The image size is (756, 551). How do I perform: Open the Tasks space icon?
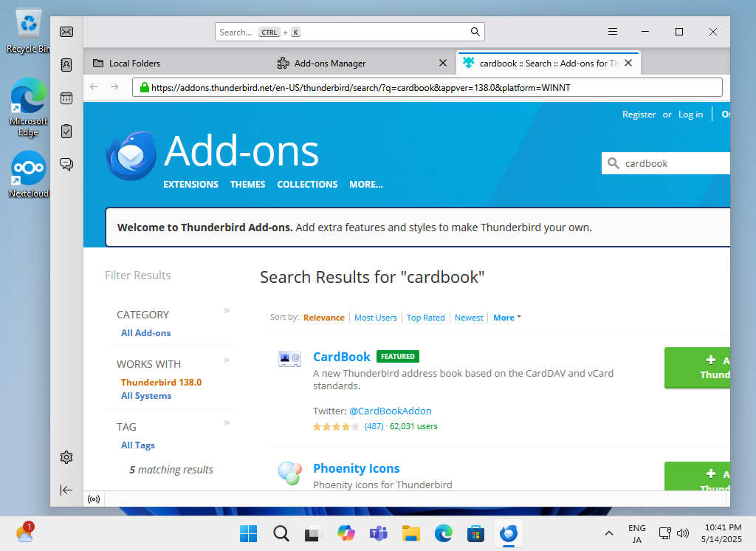[66, 131]
